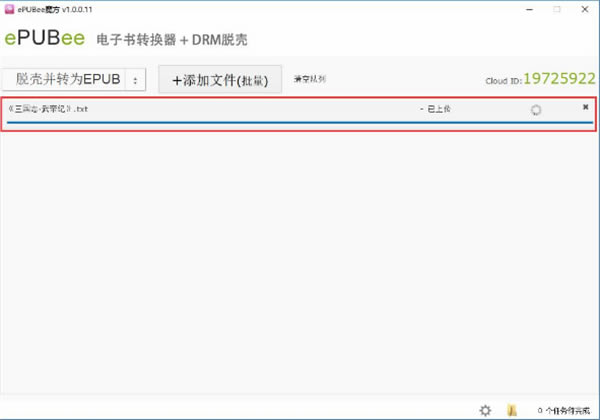Click the ePUBee app icon in title bar

tap(9, 8)
